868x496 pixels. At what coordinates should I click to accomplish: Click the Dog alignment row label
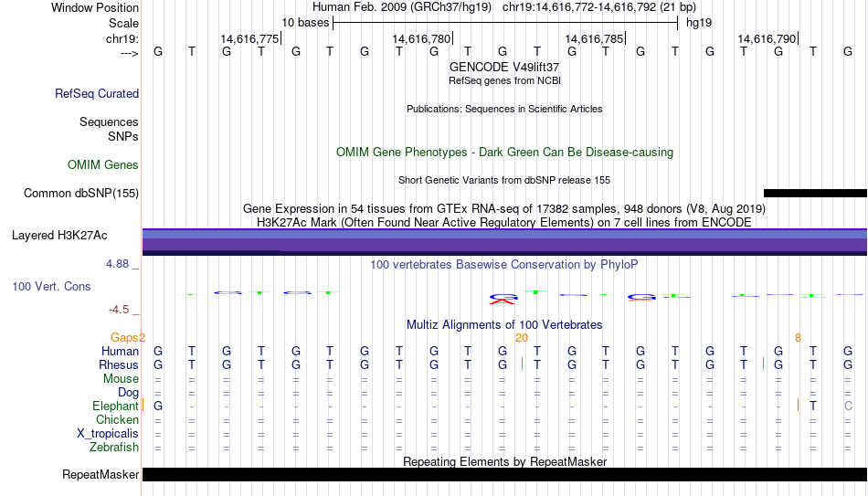[128, 393]
